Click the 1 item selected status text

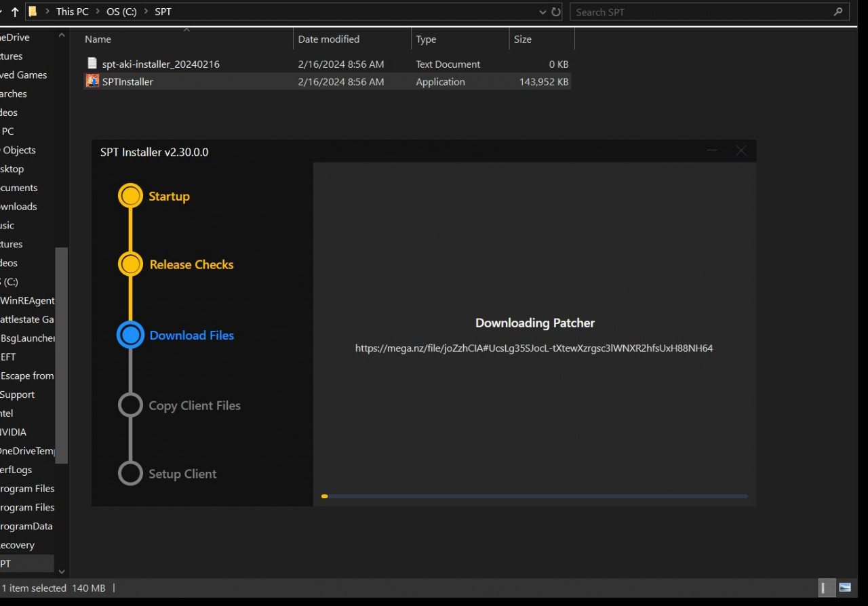click(x=33, y=588)
